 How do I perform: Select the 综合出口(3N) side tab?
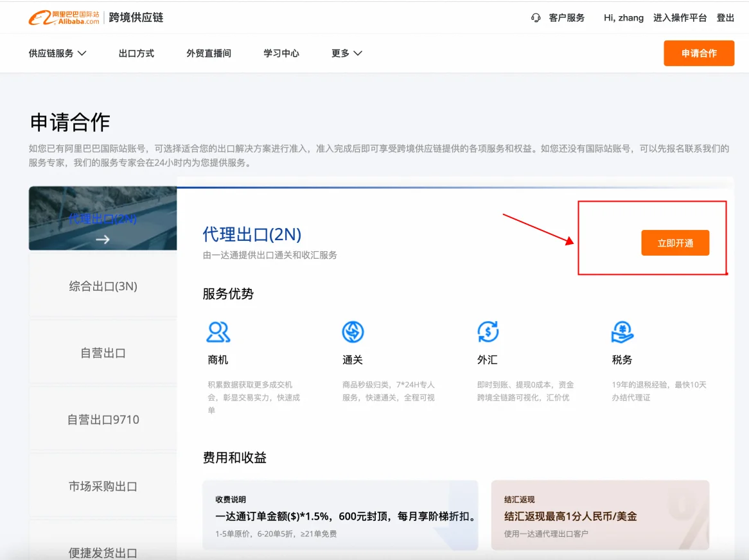[103, 286]
